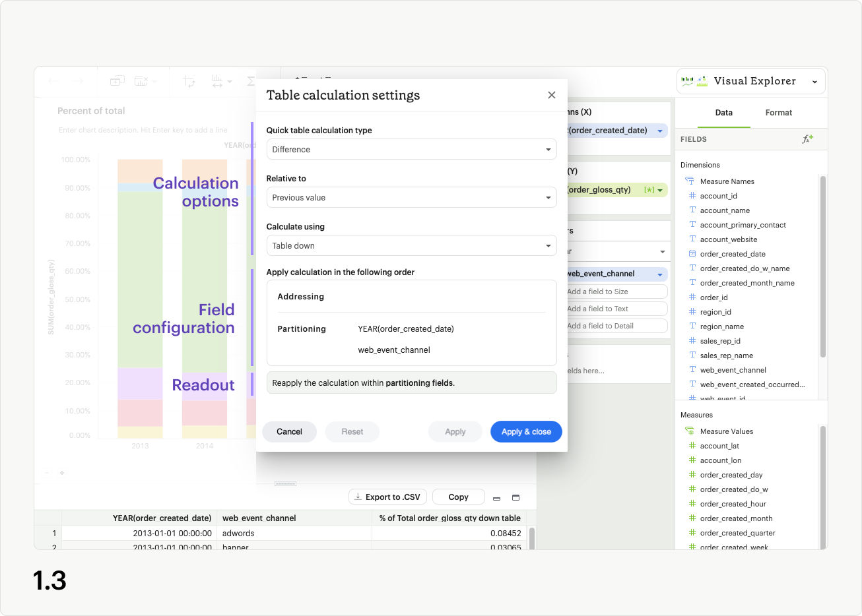
Task: Open the Quick table calculation type dropdown
Action: 411,149
